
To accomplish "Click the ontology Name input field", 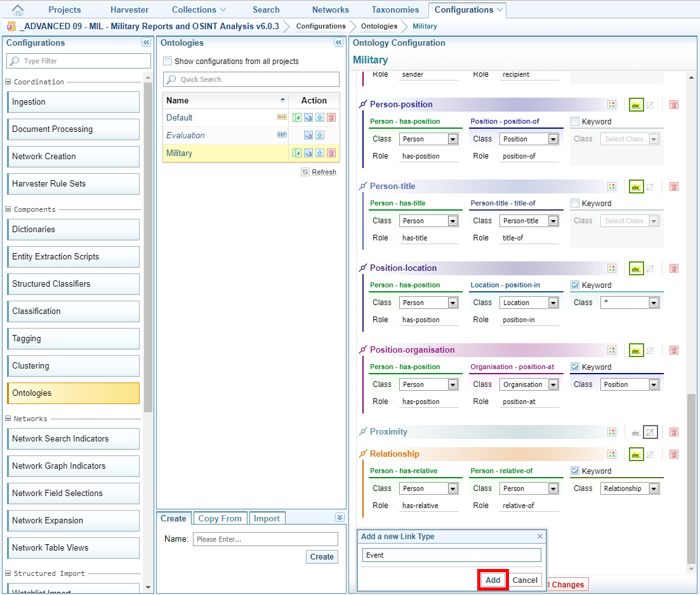I will pos(265,539).
